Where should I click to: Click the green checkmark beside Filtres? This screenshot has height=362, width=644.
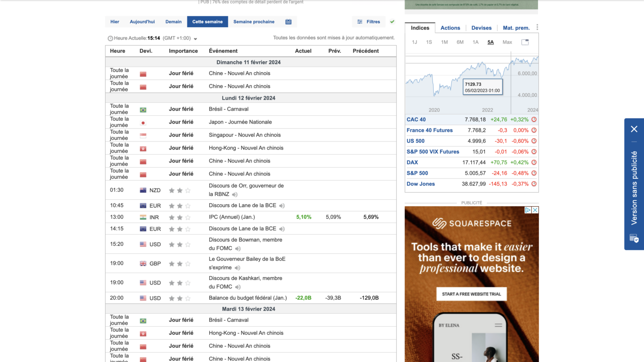point(392,21)
